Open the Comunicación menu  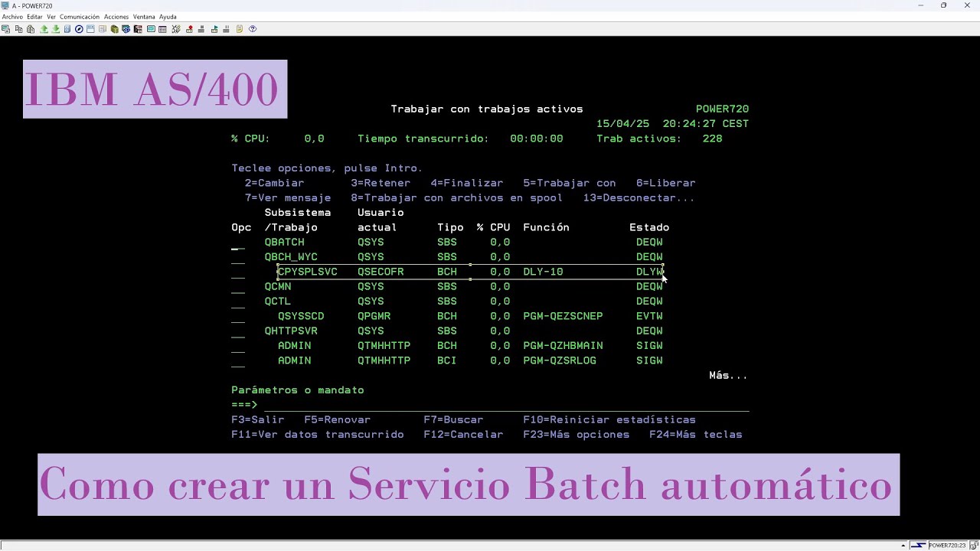tap(80, 17)
